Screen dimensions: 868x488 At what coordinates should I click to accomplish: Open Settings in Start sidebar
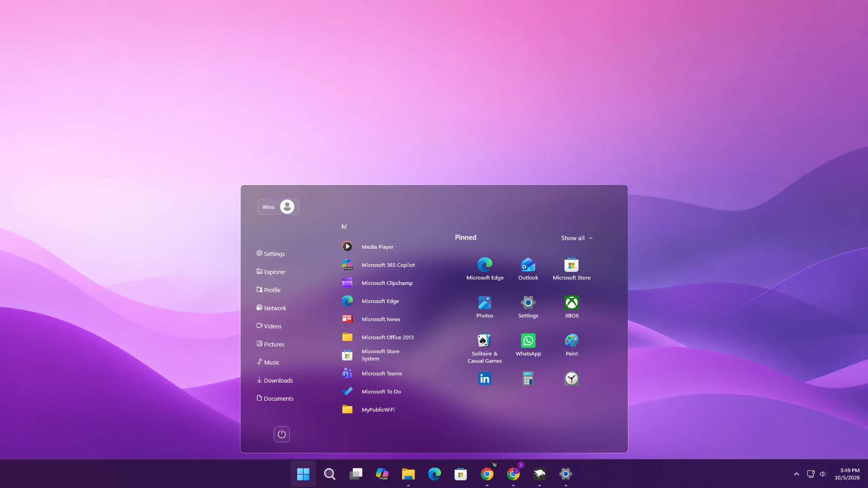270,254
